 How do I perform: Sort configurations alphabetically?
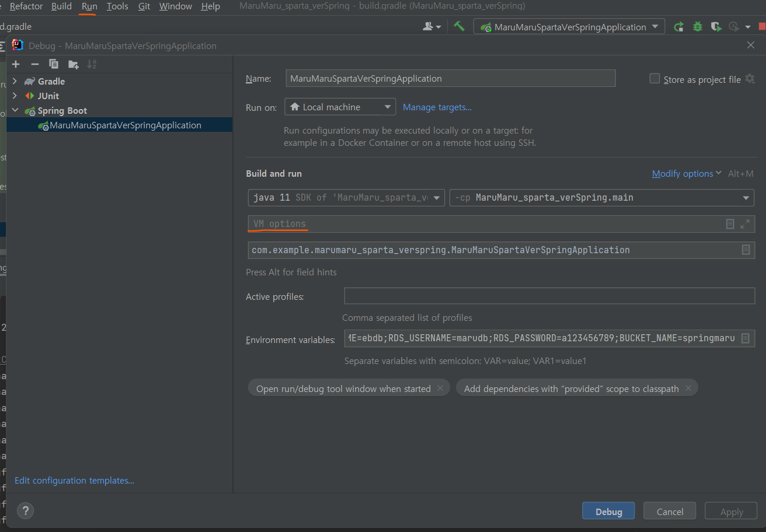92,64
